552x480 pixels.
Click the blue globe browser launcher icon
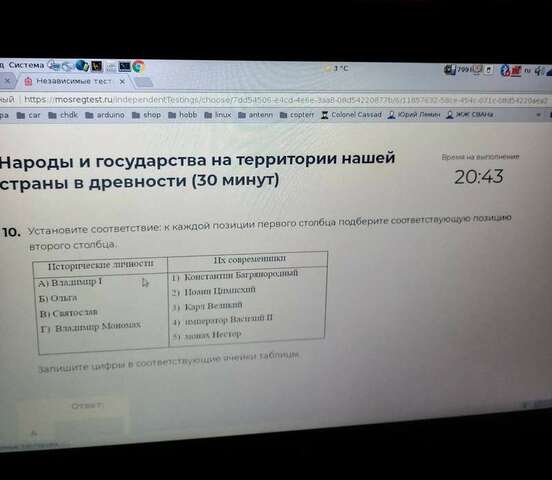pyautogui.click(x=82, y=66)
